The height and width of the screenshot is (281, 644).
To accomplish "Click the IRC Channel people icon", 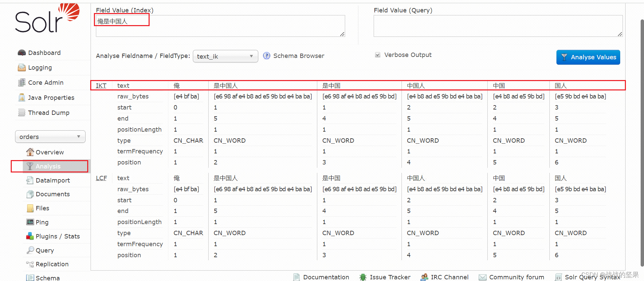I will pos(424,277).
